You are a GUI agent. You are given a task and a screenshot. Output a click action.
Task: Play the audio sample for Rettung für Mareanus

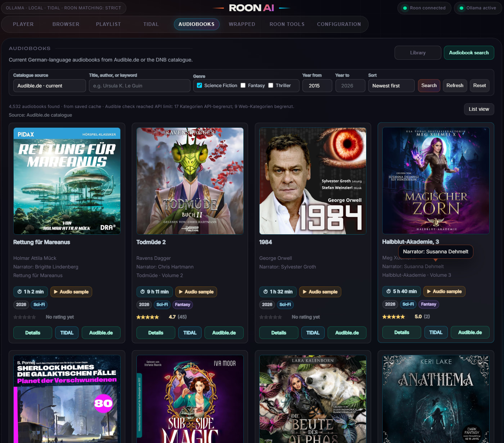click(71, 292)
